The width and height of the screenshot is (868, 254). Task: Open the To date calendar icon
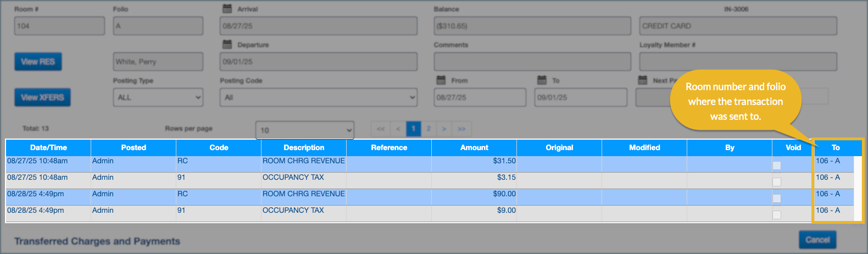tap(542, 80)
